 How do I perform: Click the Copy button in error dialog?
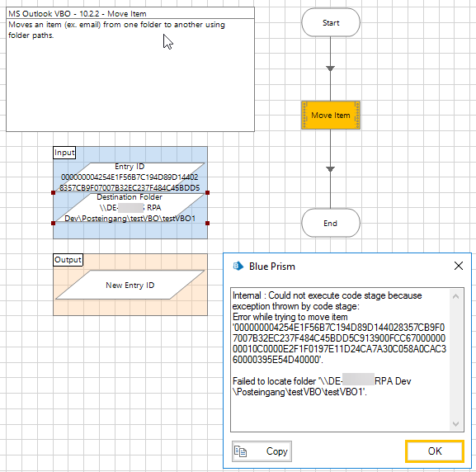[x=262, y=451]
